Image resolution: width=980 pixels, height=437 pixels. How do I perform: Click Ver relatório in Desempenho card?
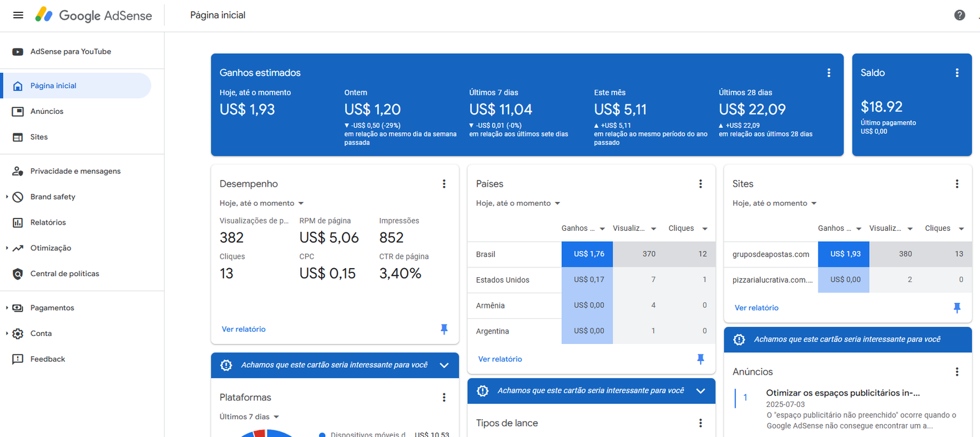(x=244, y=329)
